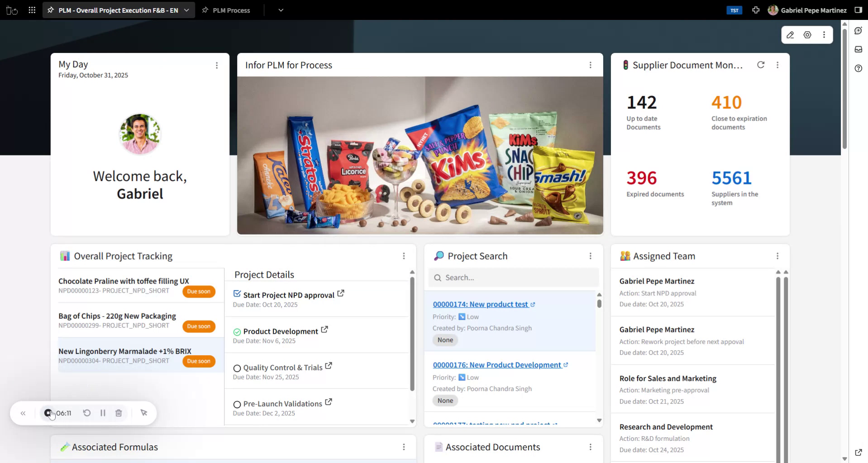This screenshot has width=868, height=463.
Task: Open the 00000174: New product test link
Action: pyautogui.click(x=480, y=304)
